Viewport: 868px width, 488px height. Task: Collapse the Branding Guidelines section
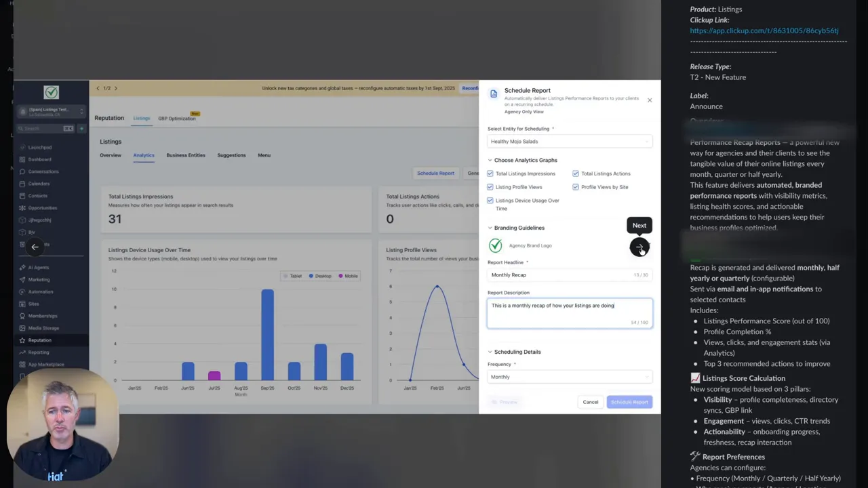tap(490, 228)
